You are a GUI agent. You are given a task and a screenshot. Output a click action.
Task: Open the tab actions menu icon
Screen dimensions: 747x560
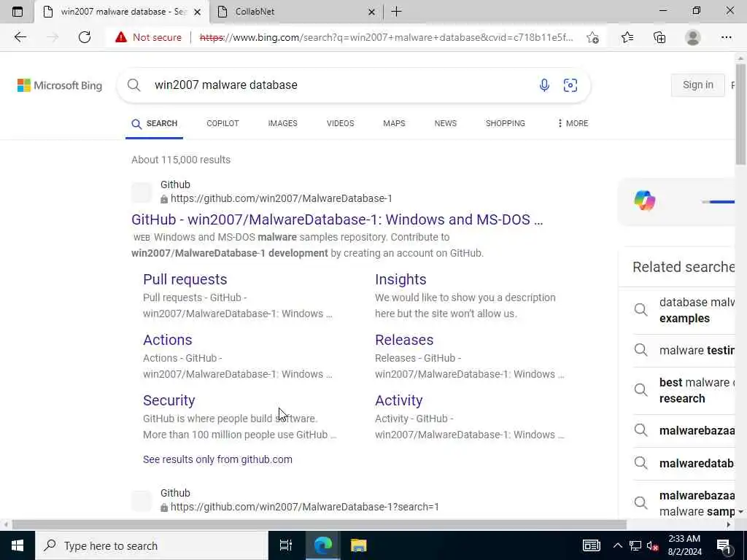18,12
